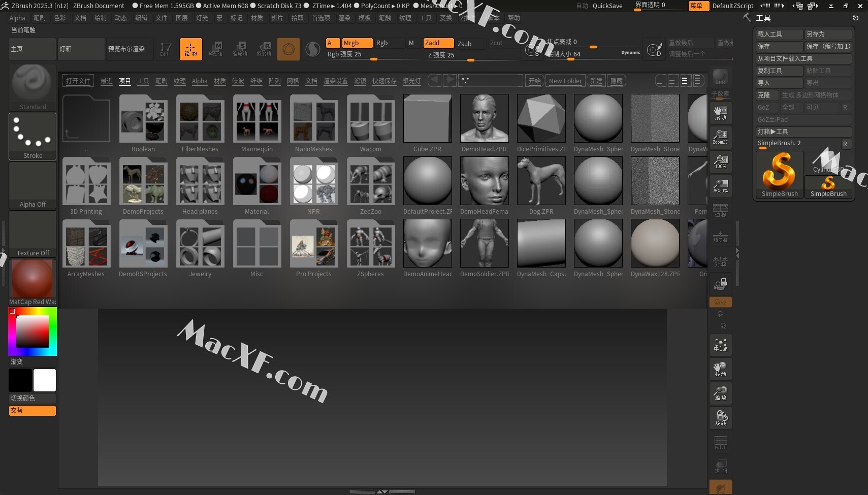The width and height of the screenshot is (868, 495).
Task: Collapse the right tray divider arrows
Action: (737, 253)
